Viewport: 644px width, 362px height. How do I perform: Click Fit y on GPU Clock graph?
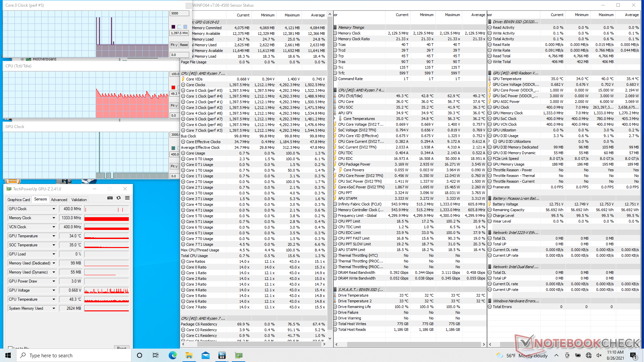pyautogui.click(x=174, y=166)
